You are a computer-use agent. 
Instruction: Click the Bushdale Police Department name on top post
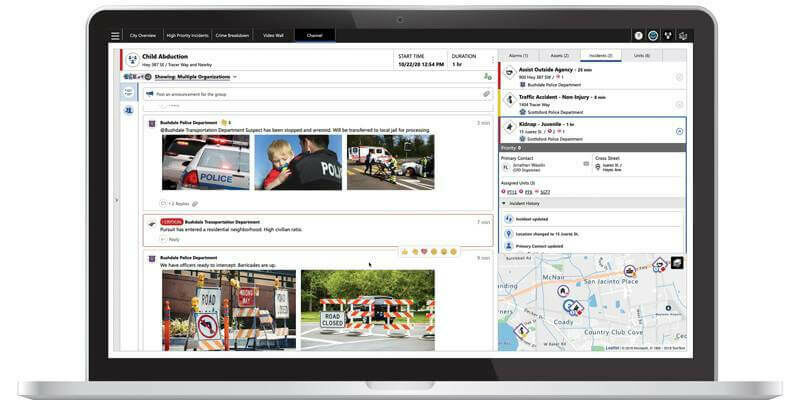[x=188, y=123]
